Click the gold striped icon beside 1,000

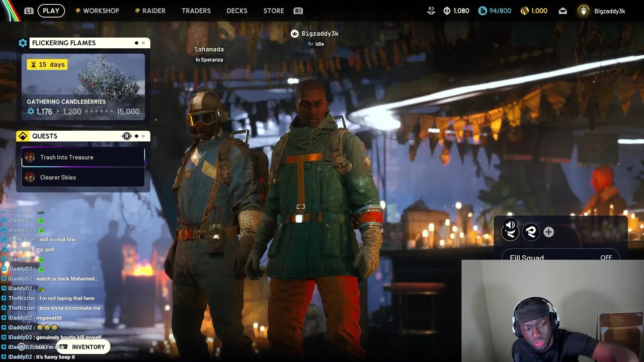pos(524,11)
